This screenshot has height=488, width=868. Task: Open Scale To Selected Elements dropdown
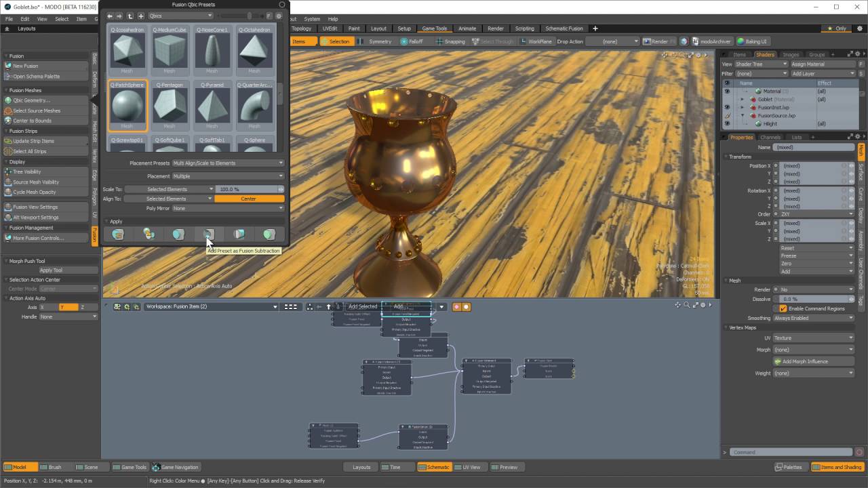coord(170,189)
